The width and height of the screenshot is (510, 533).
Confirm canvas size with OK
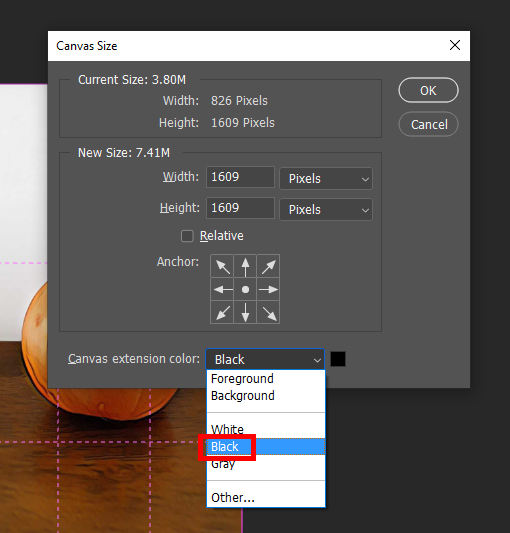click(428, 90)
